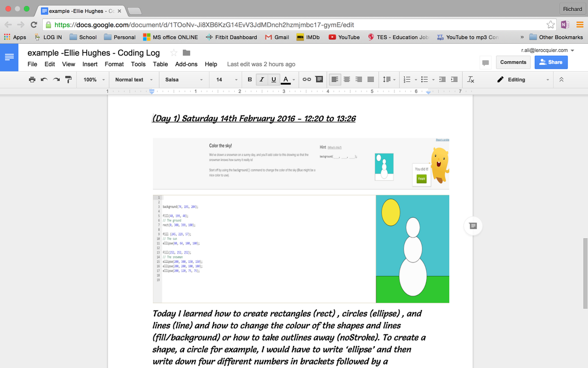Toggle Underline formatting

[273, 79]
